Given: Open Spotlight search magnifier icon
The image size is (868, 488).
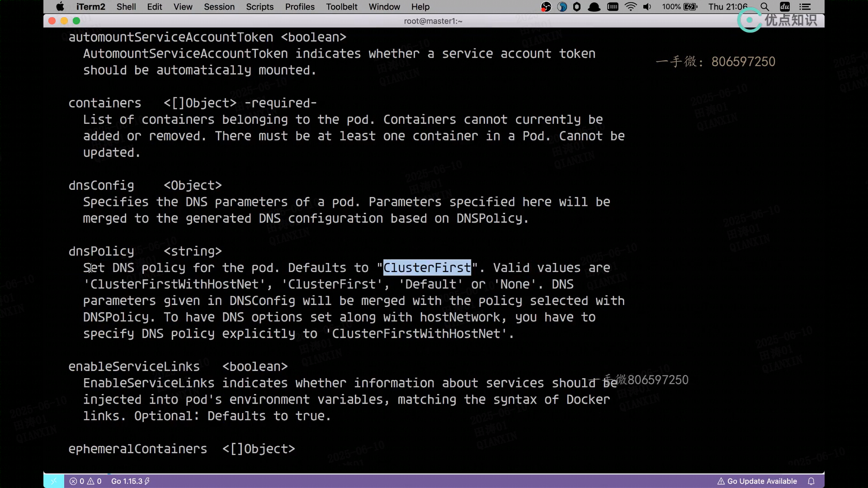Looking at the screenshot, I should [x=764, y=7].
